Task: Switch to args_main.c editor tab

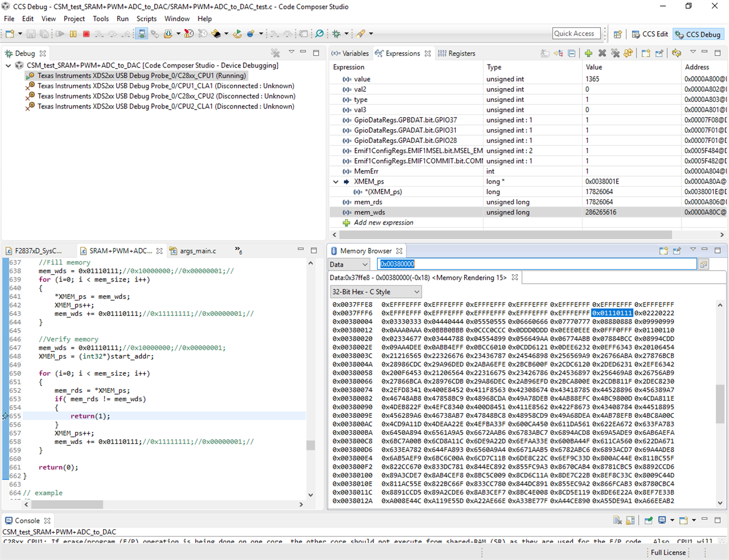Action: [x=193, y=251]
